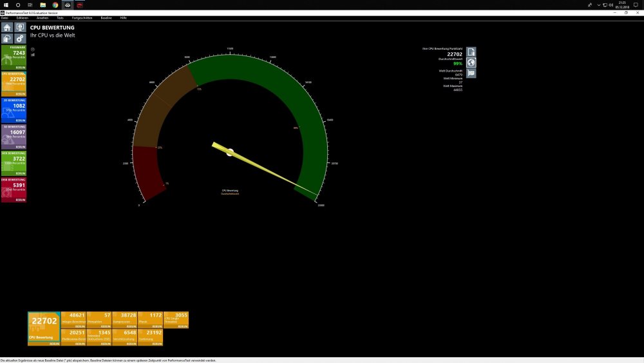The height and width of the screenshot is (363, 644).
Task: Open Task View in taskbar
Action: coord(30,5)
